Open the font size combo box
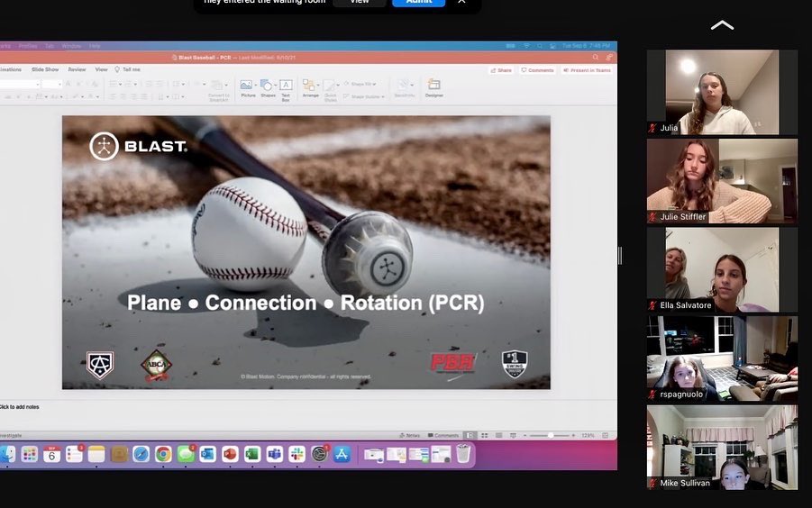The width and height of the screenshot is (812, 508). [51, 84]
